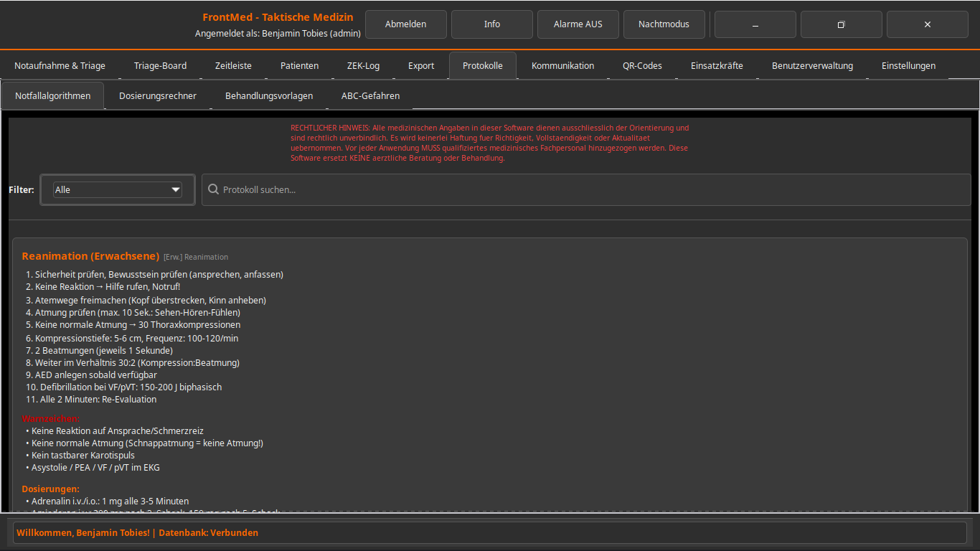Go to Notaufnahme & Triage tab
Image resolution: width=980 pixels, height=551 pixels.
(x=60, y=66)
